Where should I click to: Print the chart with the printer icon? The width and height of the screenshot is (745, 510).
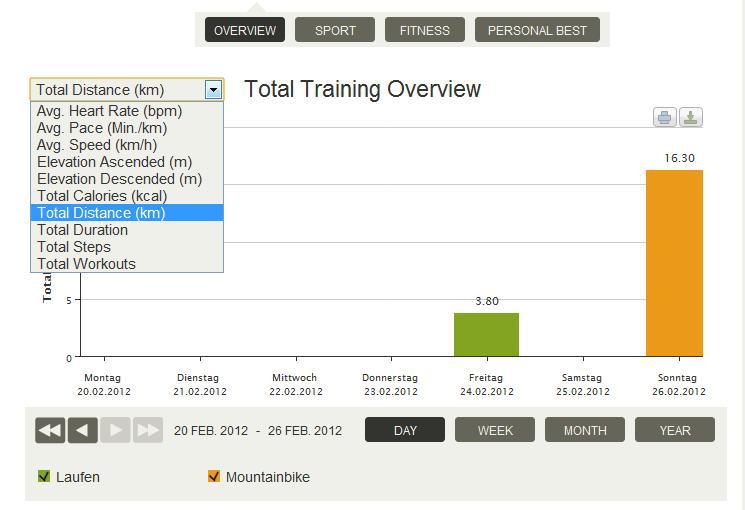pyautogui.click(x=664, y=117)
